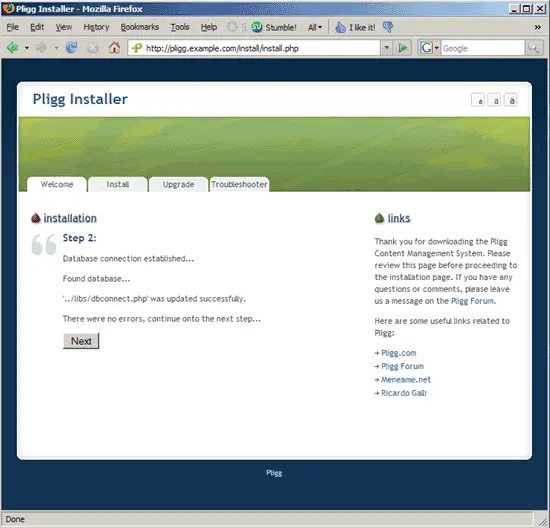Viewport: 550px width, 528px height.
Task: Click the StumbleUpon Stumble! button
Action: pyautogui.click(x=274, y=27)
